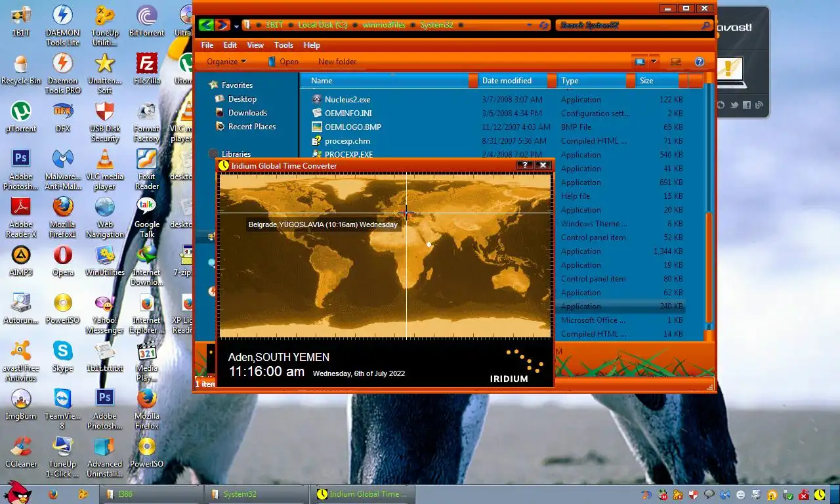Launch Opera browser icon

click(x=63, y=260)
